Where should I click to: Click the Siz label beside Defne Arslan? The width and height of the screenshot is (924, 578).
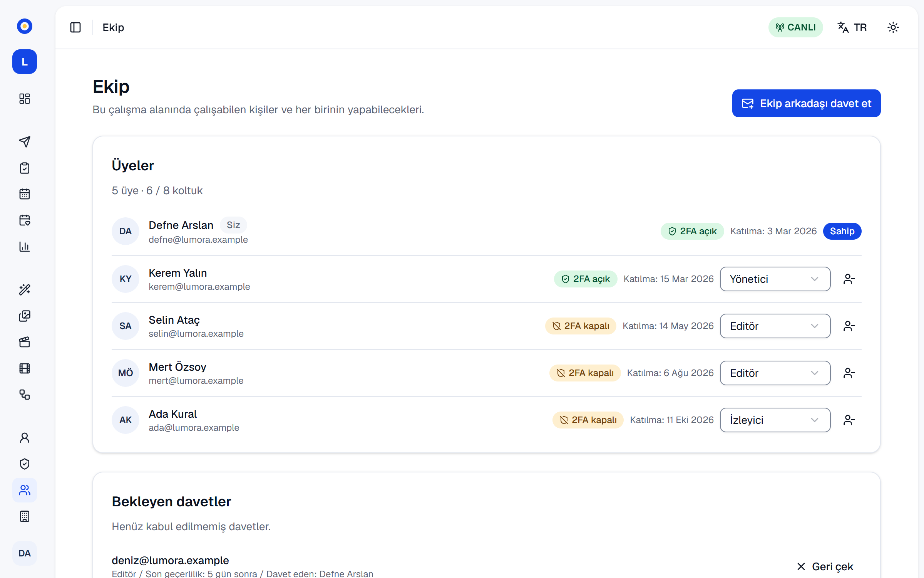233,225
